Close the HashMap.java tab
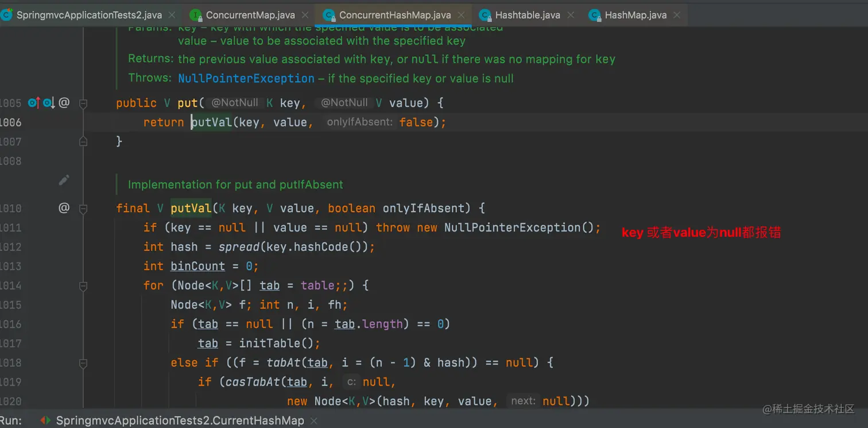Screen dimensions: 868x428 tap(677, 15)
